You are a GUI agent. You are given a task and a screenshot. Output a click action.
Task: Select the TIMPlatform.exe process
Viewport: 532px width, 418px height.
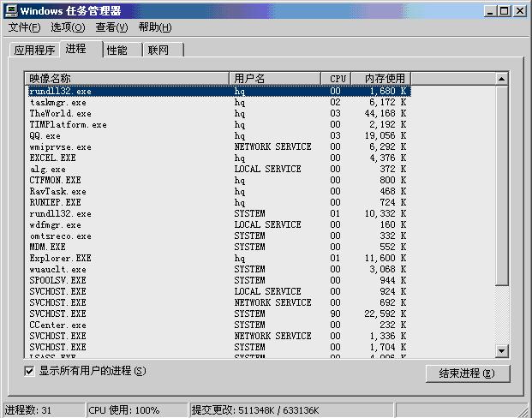(x=218, y=125)
